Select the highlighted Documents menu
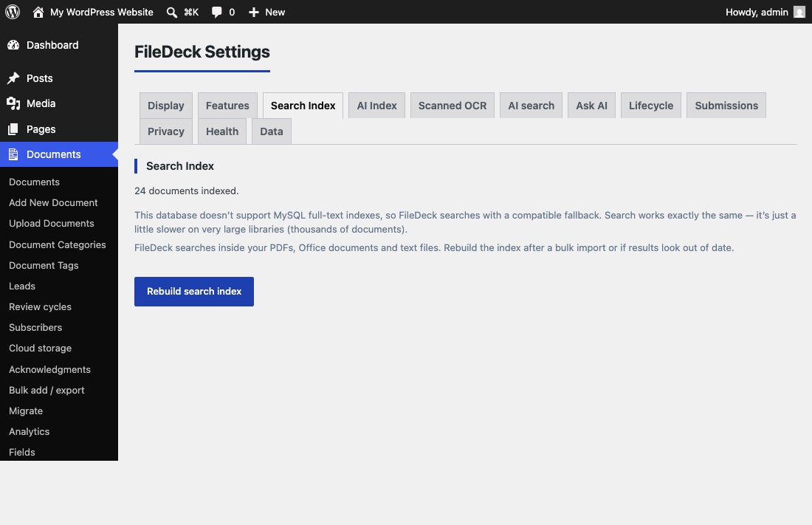Image resolution: width=812 pixels, height=525 pixels. [59, 154]
